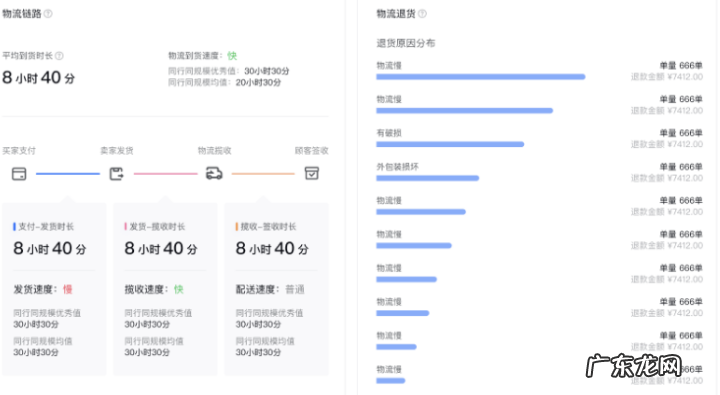The image size is (720, 395).
Task: Click 同行同规模均值 20小时30分 near the top
Action: 225,83
